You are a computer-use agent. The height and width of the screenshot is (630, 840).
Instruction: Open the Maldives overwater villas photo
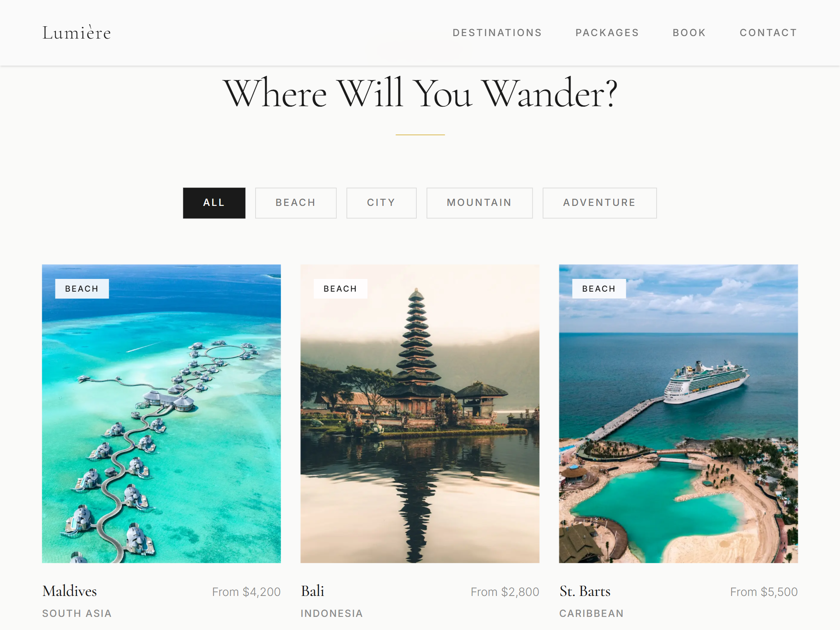[161, 413]
